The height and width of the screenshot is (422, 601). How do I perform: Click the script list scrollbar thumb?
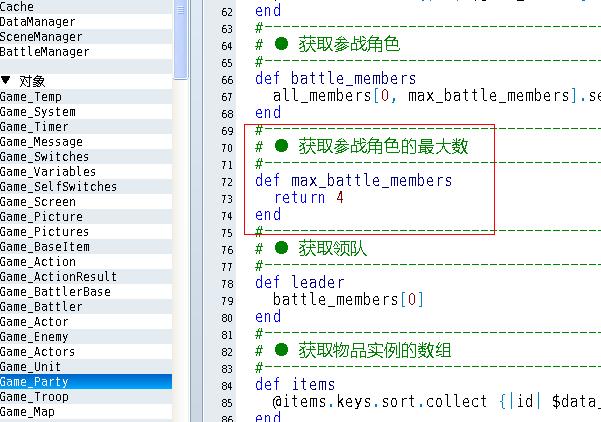point(180,38)
